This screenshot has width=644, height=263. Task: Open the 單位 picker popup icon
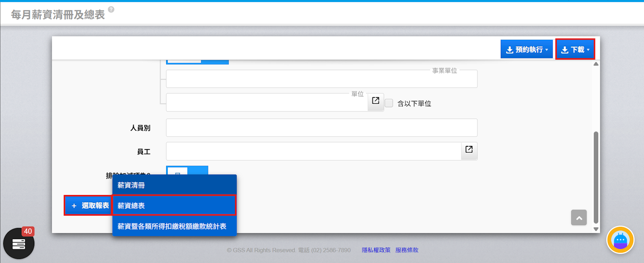(375, 101)
